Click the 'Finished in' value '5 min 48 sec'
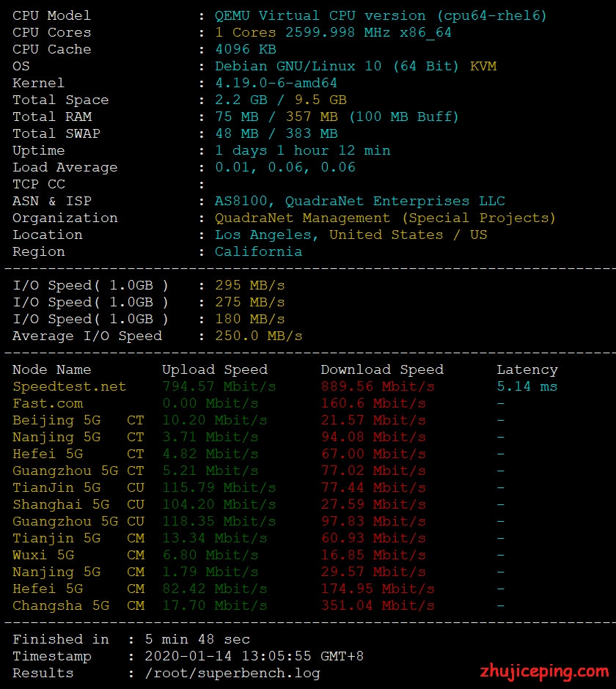This screenshot has width=616, height=689. [197, 639]
